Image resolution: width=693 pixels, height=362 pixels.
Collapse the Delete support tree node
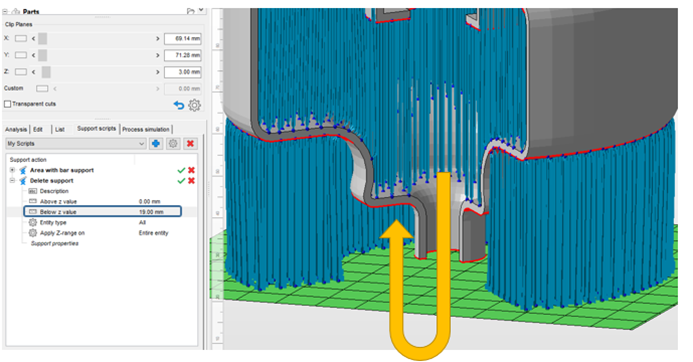tap(12, 181)
